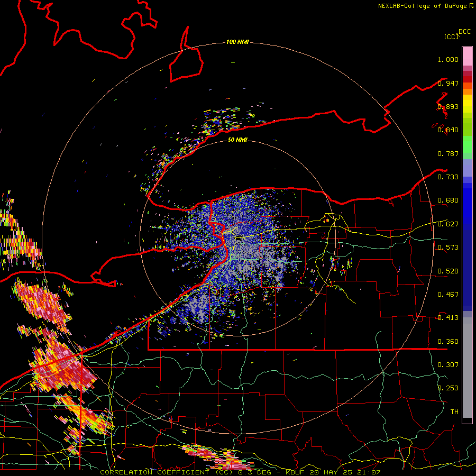Select the 0.627 legend value
The image size is (476, 476).
(448, 224)
